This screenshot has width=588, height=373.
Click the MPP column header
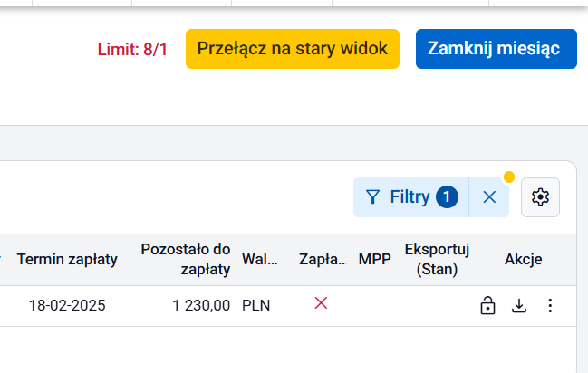374,260
